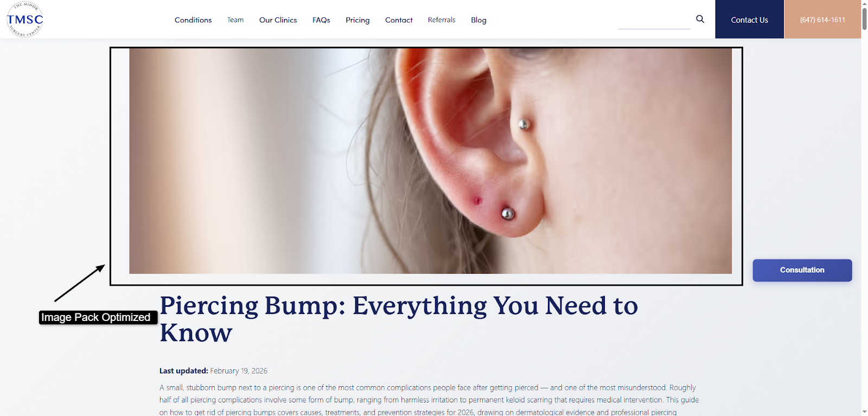Open the FAQs page
Image resolution: width=868 pixels, height=416 pixels.
point(321,20)
